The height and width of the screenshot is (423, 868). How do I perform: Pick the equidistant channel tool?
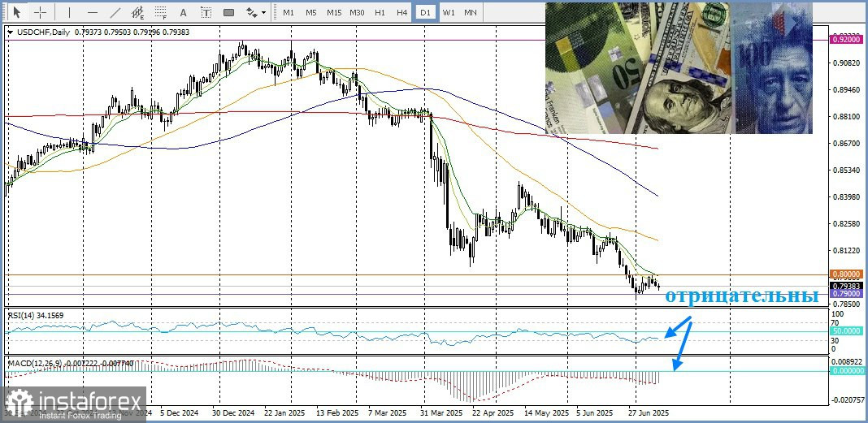138,11
